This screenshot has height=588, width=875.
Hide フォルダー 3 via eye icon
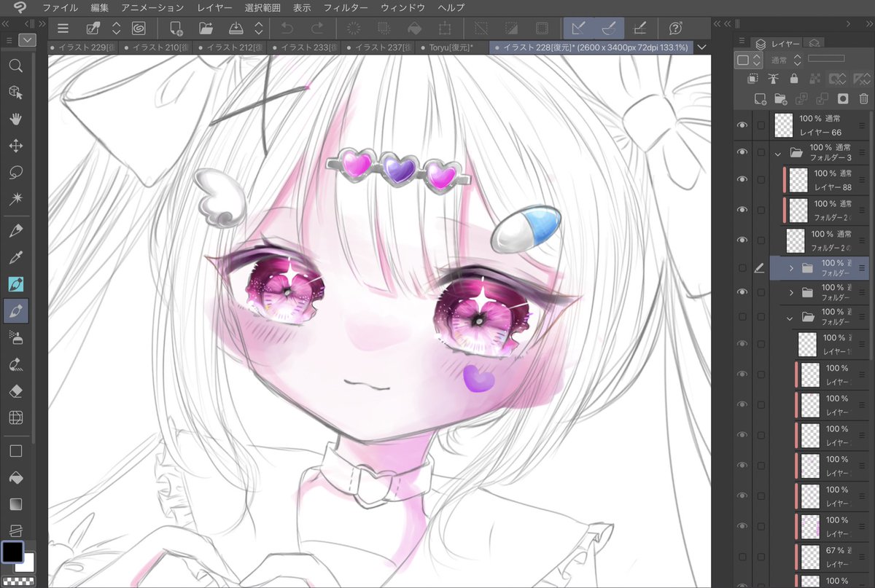tap(742, 152)
